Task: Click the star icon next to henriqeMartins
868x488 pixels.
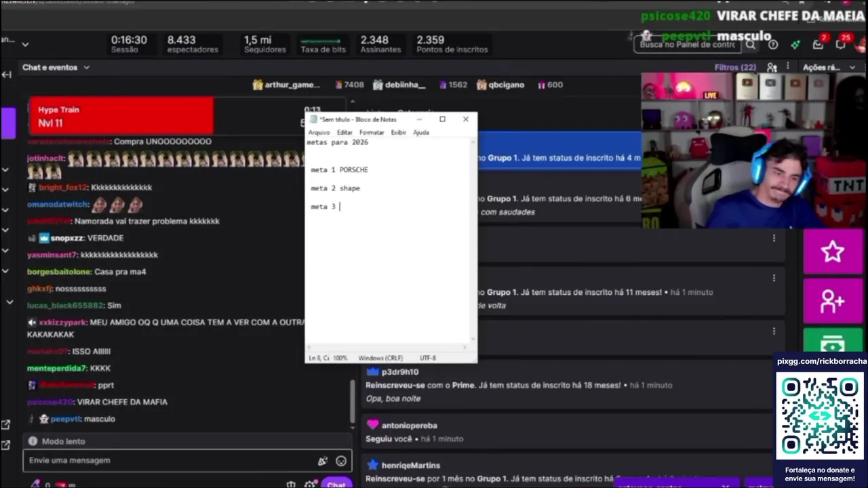Action: pos(372,465)
